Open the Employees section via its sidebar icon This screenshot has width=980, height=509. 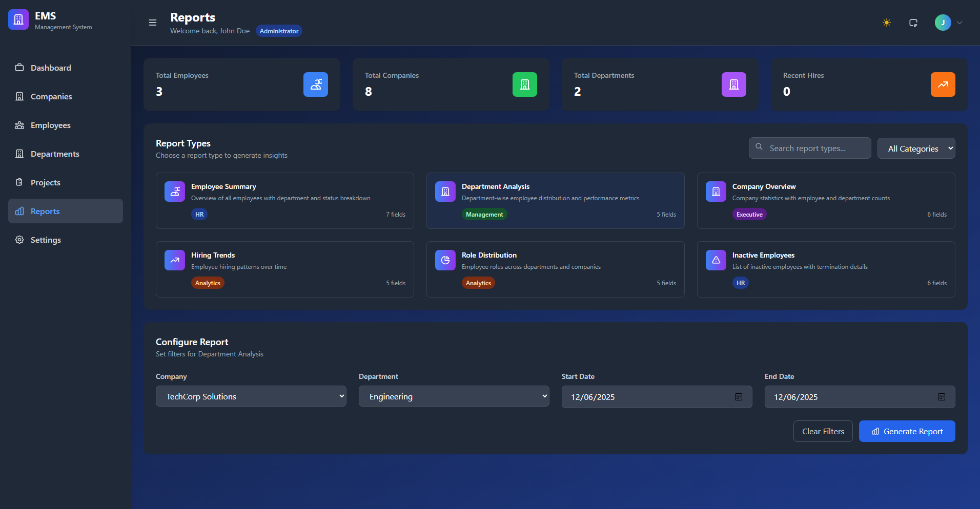[19, 125]
